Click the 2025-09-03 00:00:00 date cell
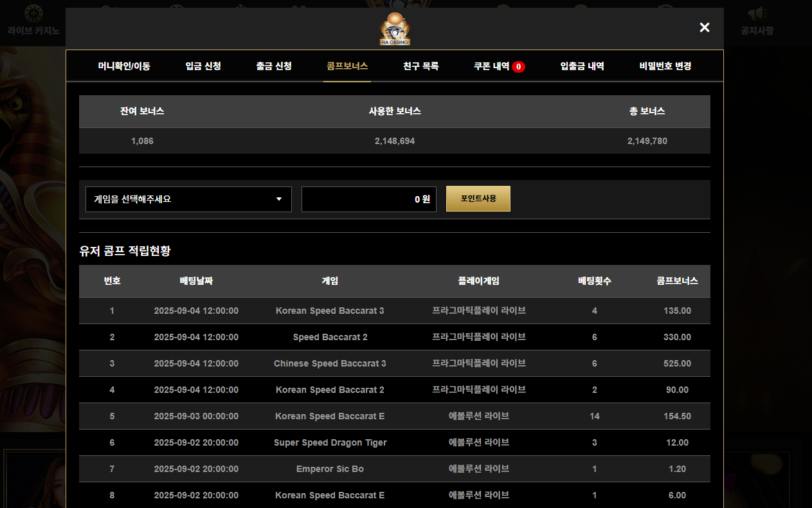 point(196,416)
